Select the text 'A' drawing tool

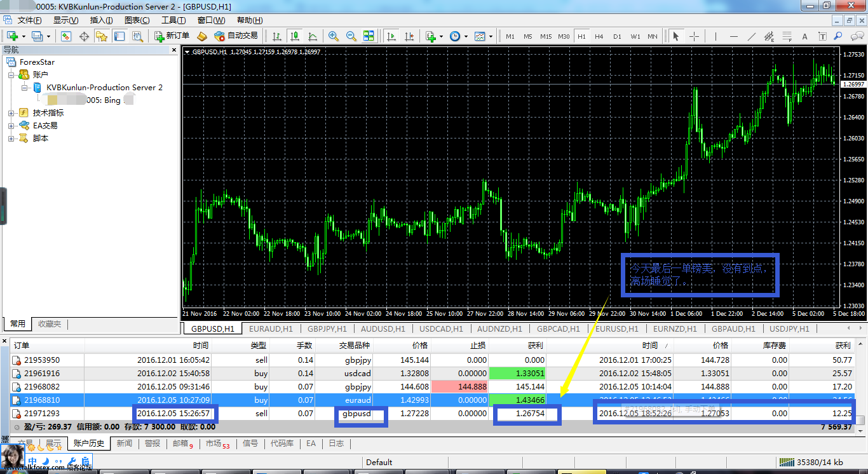pyautogui.click(x=805, y=36)
